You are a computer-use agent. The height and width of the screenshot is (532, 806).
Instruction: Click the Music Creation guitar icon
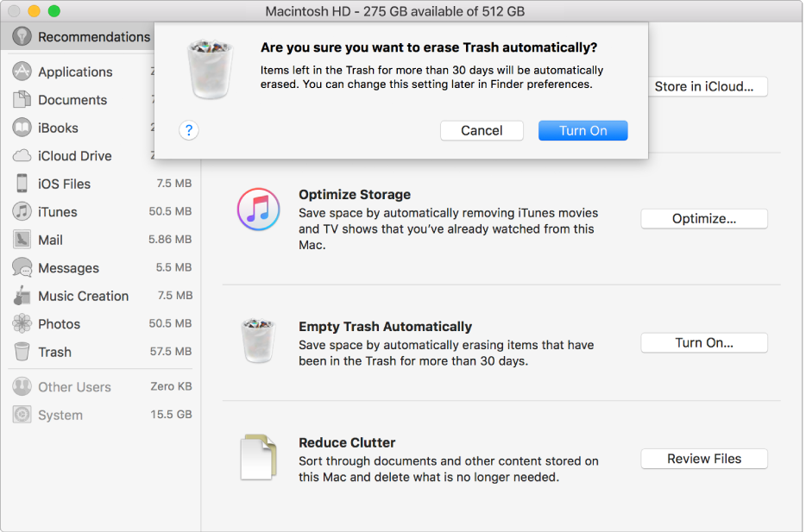tap(22, 297)
